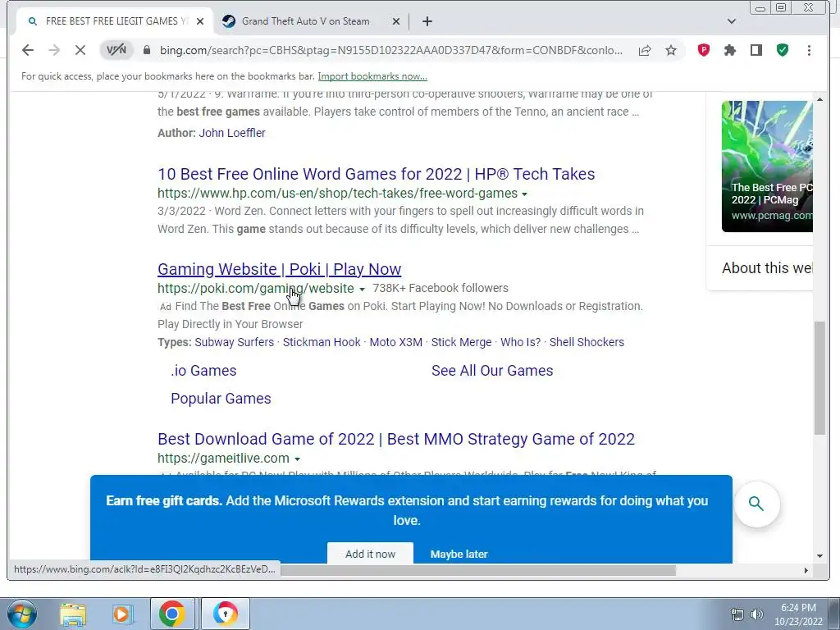Viewport: 840px width, 630px height.
Task: Bookmark this page with star icon
Action: 671,50
